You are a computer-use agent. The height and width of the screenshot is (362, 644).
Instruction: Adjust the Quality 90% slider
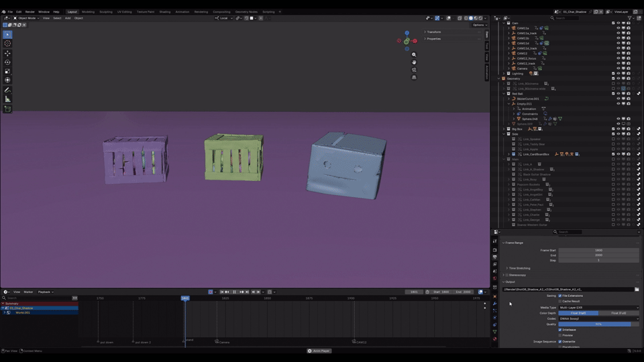pyautogui.click(x=598, y=324)
